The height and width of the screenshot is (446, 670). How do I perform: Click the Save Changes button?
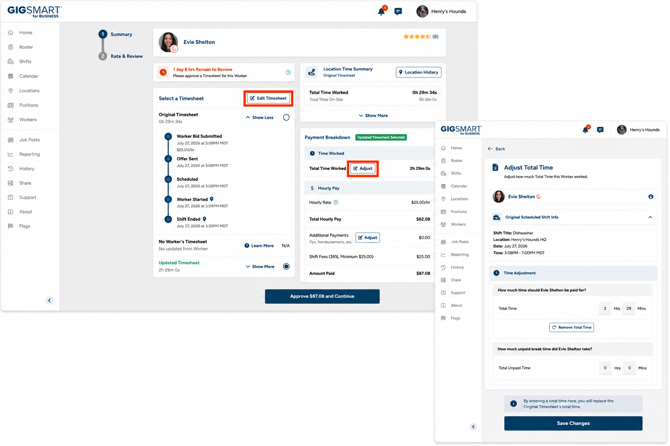coord(573,423)
